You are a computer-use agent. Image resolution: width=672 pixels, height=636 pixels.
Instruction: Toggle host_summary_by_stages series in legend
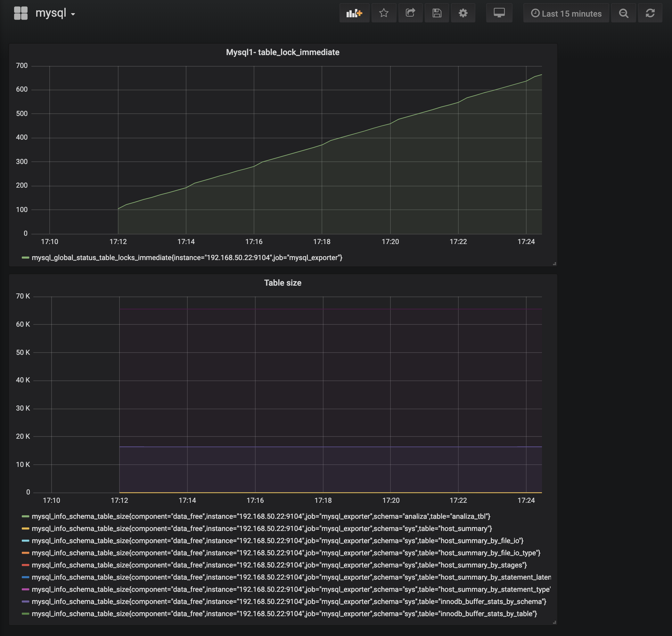tap(279, 565)
